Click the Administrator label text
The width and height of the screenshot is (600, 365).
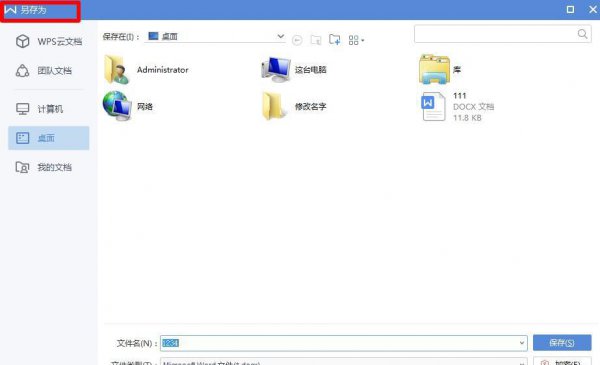[x=163, y=70]
